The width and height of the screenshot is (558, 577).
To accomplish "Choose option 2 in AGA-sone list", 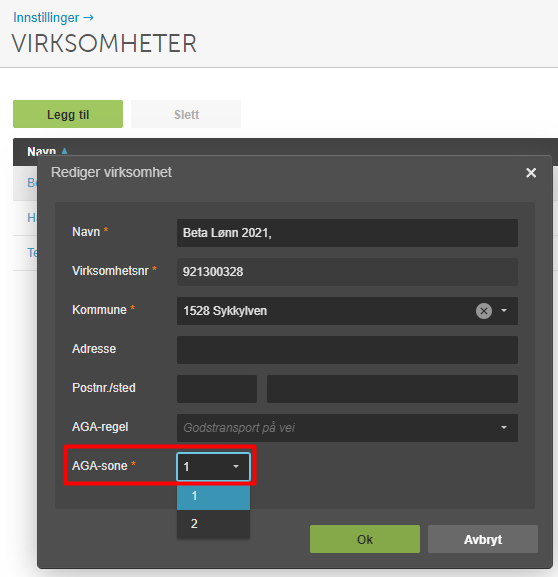I will [213, 524].
